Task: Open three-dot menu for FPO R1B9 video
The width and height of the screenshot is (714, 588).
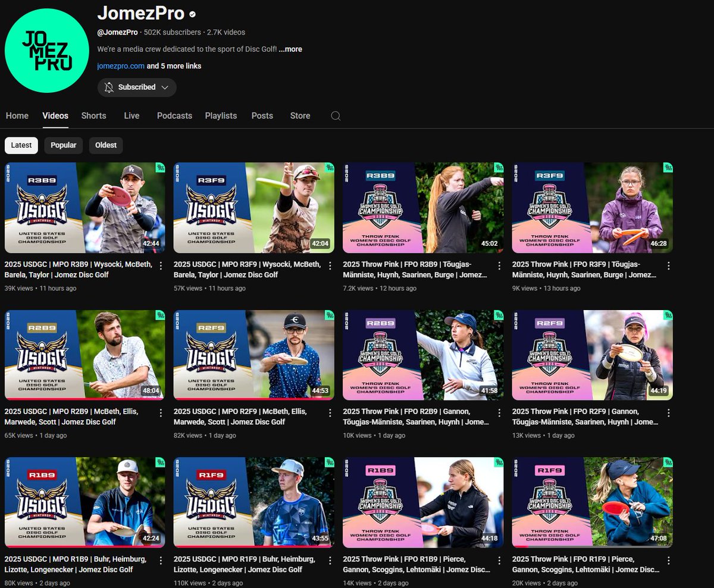Action: (499, 561)
